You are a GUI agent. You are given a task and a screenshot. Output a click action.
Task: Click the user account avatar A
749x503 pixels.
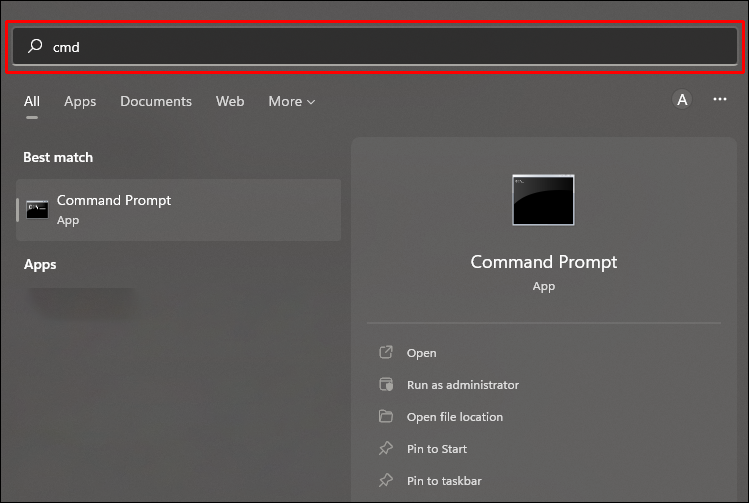pyautogui.click(x=682, y=100)
